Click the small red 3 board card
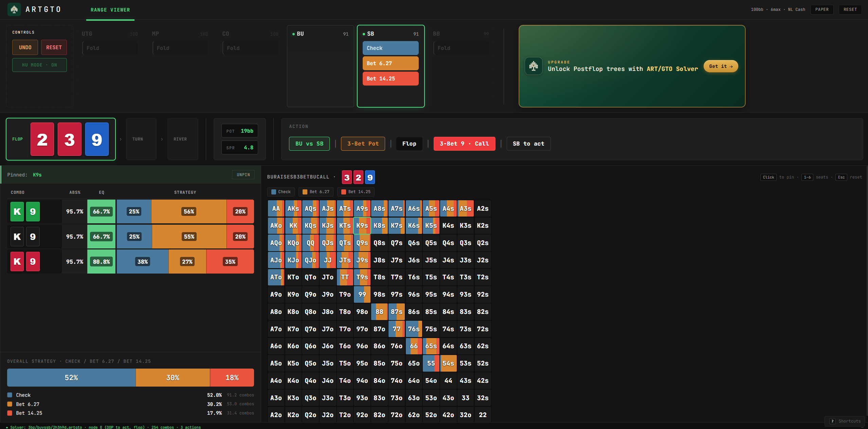Screen dimensions: 868x429 [x=347, y=177]
